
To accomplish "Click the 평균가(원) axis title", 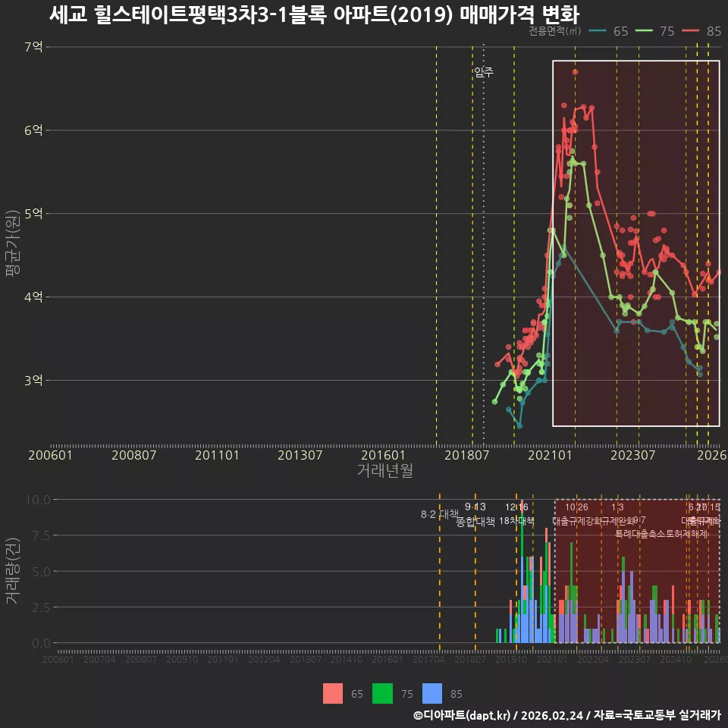I will point(13,243).
